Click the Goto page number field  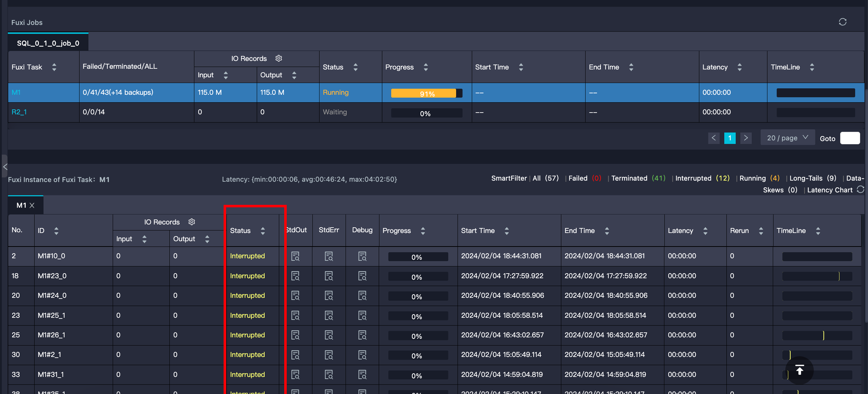850,138
